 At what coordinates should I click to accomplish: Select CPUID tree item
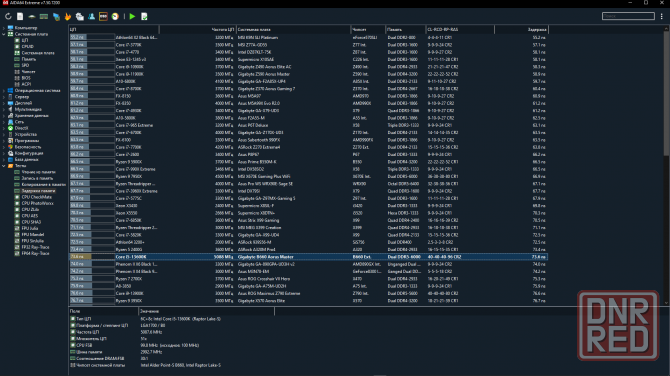coord(27,47)
